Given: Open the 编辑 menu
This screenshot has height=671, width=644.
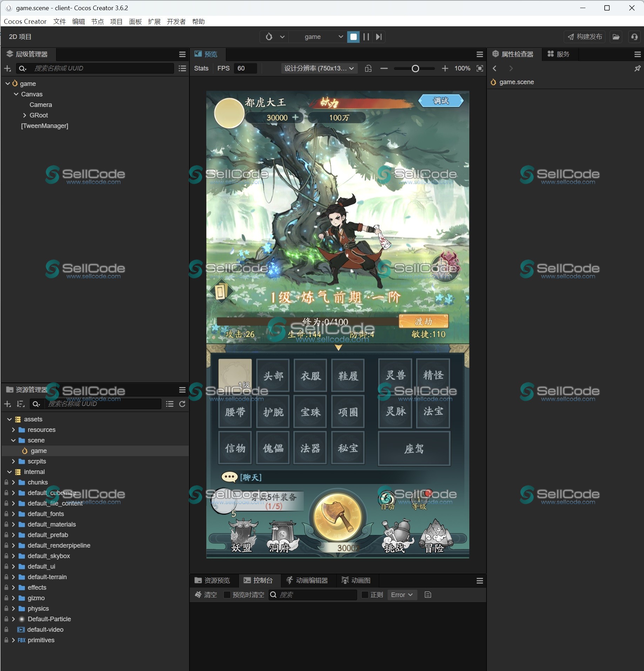Looking at the screenshot, I should (x=79, y=22).
